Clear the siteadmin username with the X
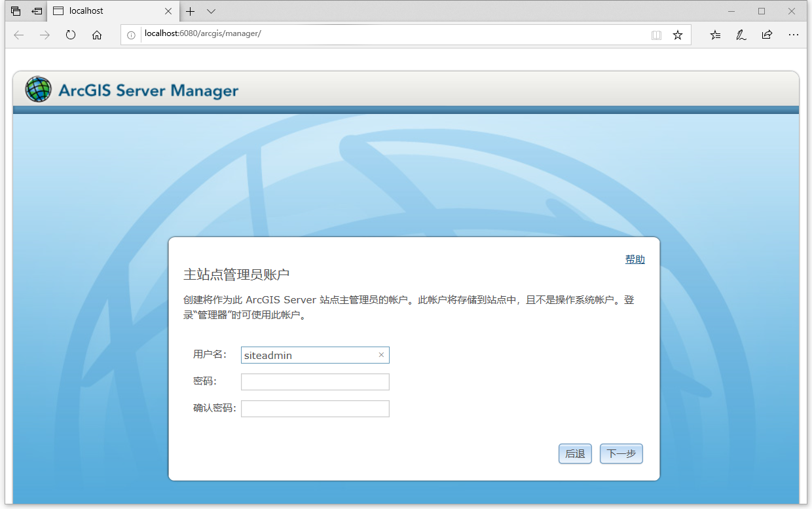 point(382,355)
